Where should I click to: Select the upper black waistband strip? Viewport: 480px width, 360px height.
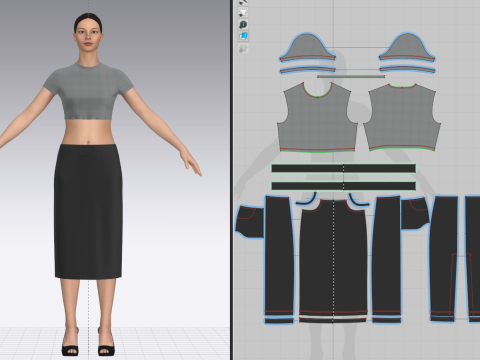point(344,168)
